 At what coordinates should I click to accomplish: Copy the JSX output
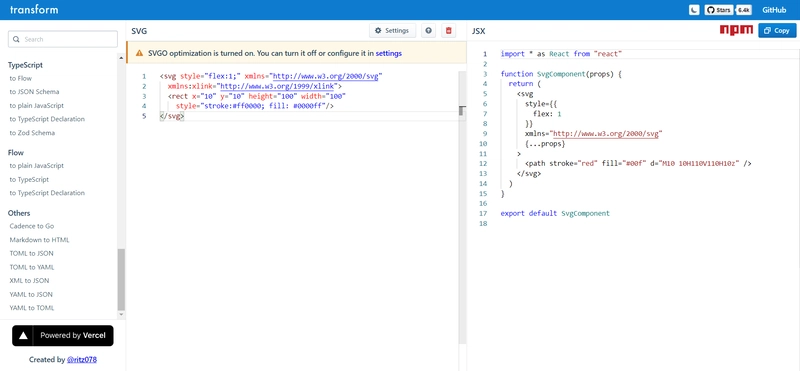[777, 31]
